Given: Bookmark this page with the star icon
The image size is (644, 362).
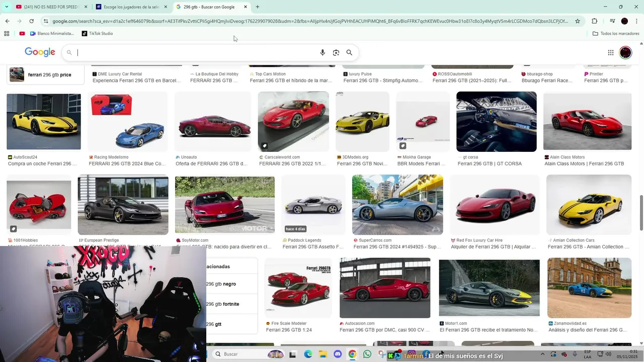Looking at the screenshot, I should coord(578,21).
